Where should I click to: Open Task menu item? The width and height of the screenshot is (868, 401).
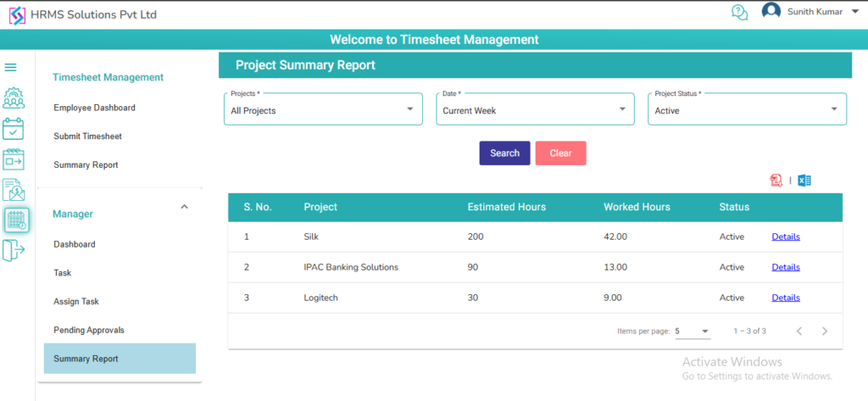pyautogui.click(x=63, y=273)
